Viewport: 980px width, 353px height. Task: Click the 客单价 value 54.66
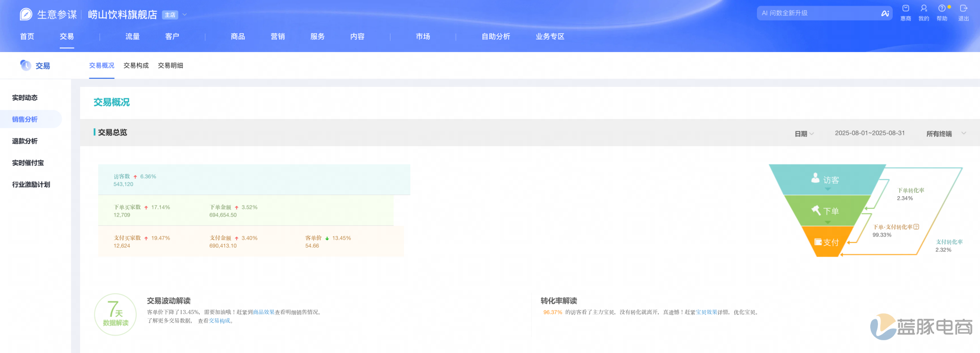click(312, 246)
